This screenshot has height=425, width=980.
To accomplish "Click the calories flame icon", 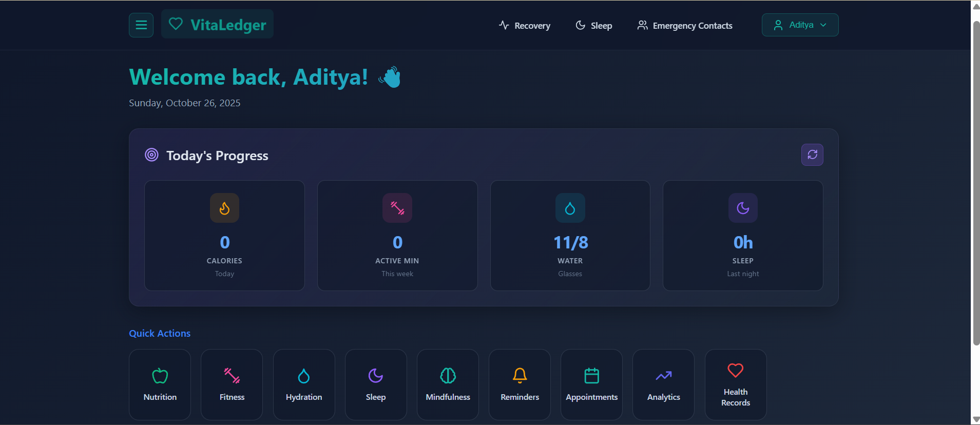I will tap(224, 208).
